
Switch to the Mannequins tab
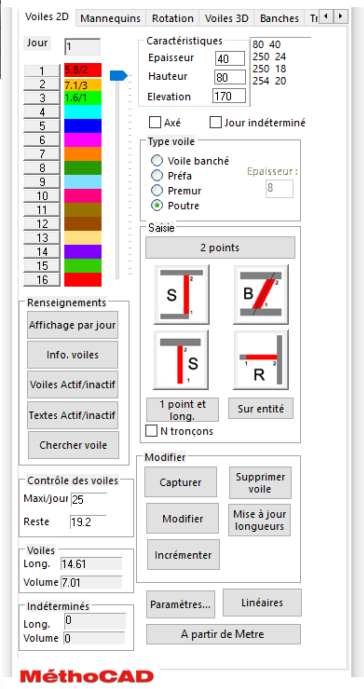(111, 18)
